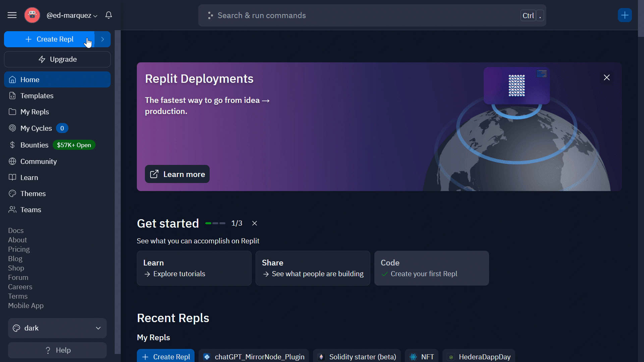Viewport: 644px width, 362px height.
Task: Click the Get started progress indicator
Action: click(215, 223)
